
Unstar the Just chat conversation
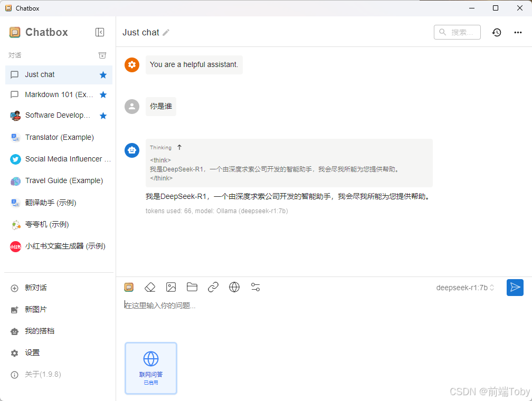pos(103,75)
